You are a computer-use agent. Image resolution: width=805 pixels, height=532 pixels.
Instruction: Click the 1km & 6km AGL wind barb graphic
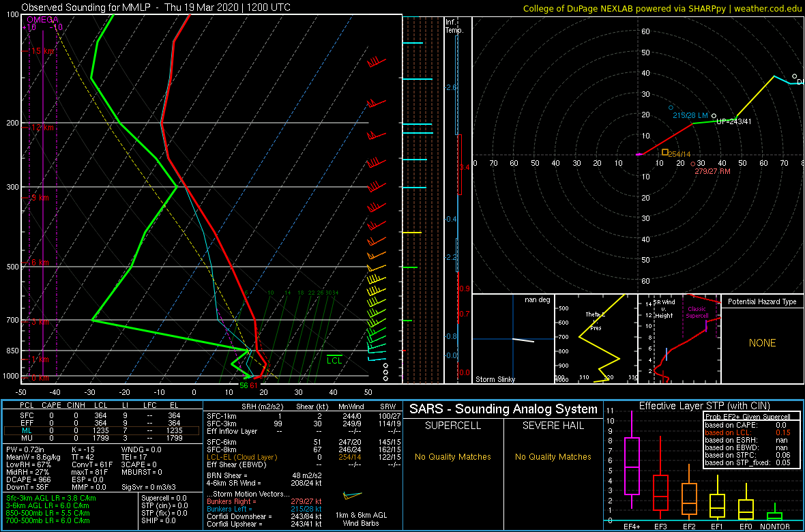tap(352, 495)
